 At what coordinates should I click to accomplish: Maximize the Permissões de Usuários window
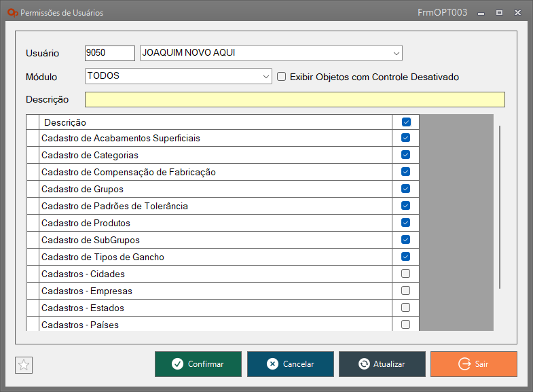(x=499, y=13)
